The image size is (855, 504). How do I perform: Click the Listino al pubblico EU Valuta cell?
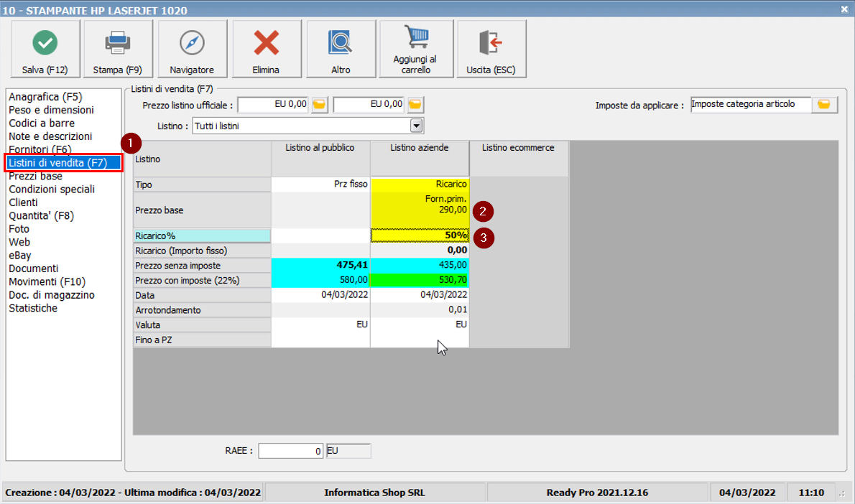click(320, 325)
